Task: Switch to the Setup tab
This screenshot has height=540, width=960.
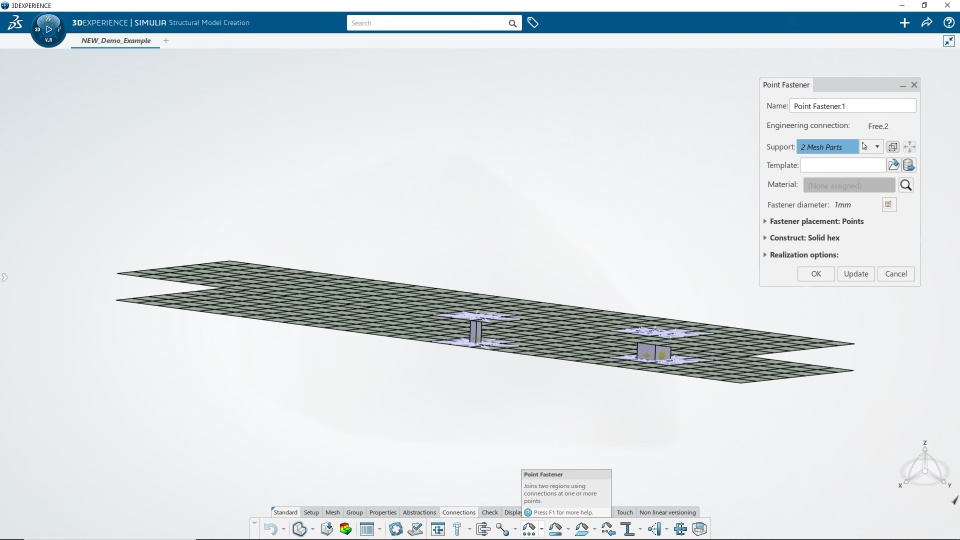Action: click(x=311, y=512)
